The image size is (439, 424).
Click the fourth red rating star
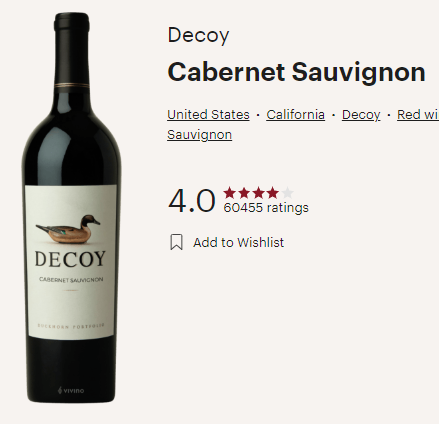[273, 193]
